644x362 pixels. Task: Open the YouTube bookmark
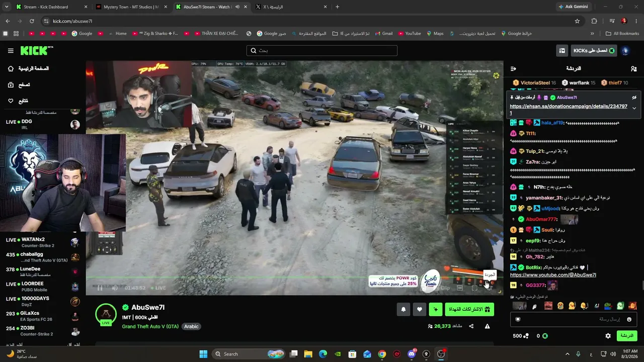409,34
